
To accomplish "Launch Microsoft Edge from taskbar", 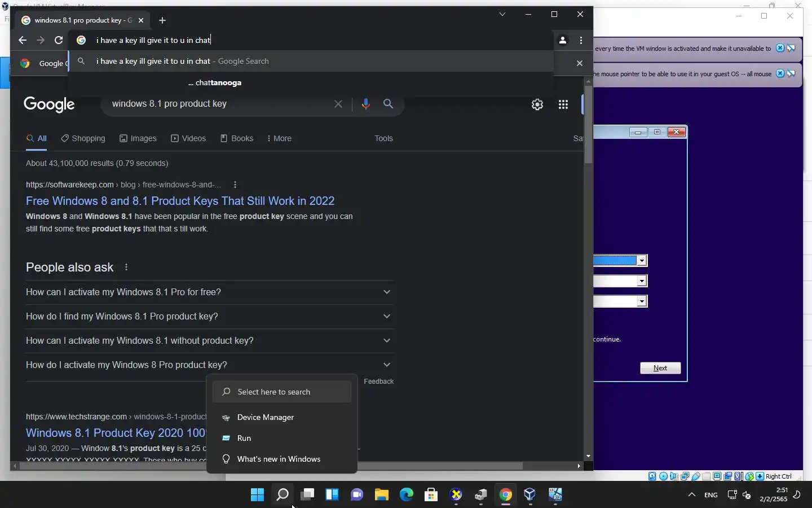I will [407, 494].
